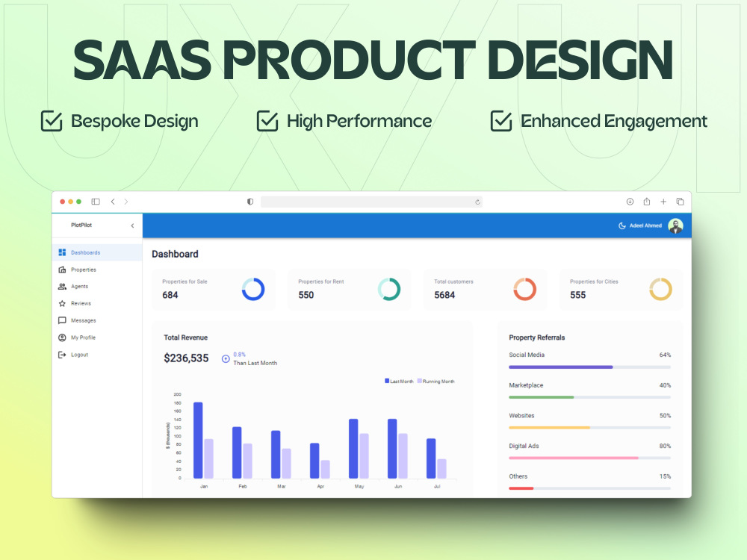Screen dimensions: 747x560
Task: Toggle the Running Month legend item
Action: click(436, 381)
